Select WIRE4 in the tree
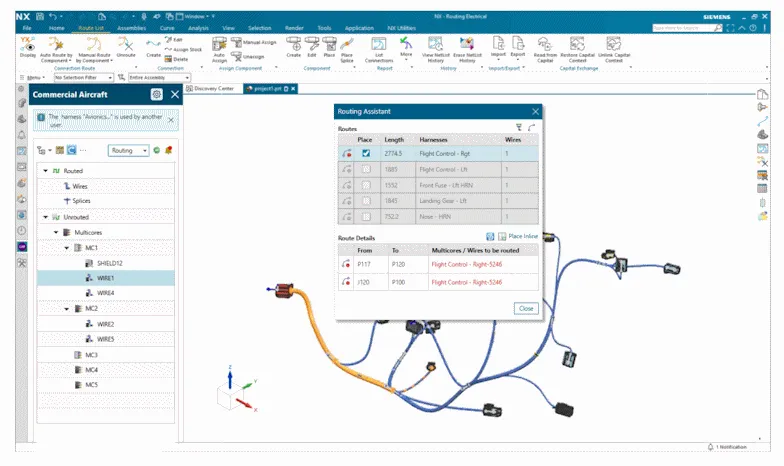The image size is (784, 466). click(x=105, y=293)
